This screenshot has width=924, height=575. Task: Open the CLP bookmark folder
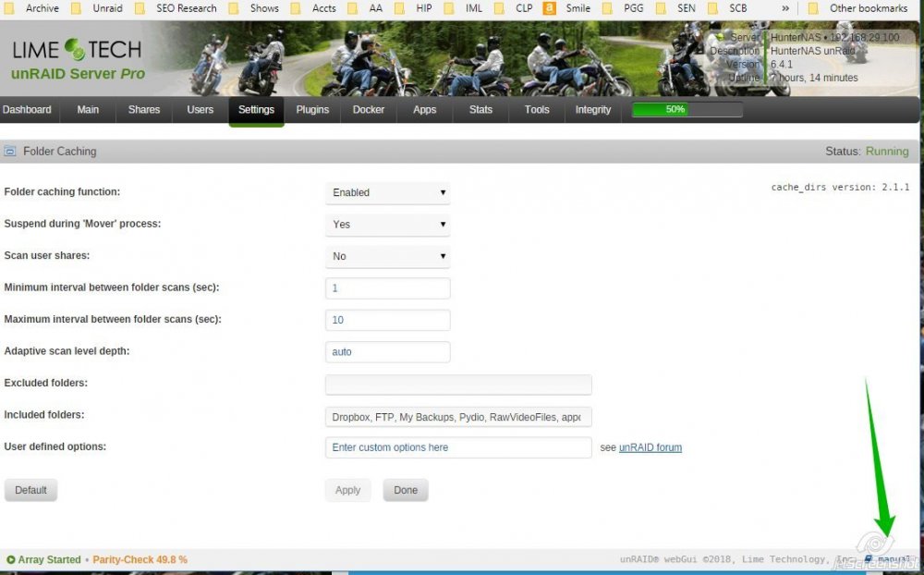click(513, 8)
